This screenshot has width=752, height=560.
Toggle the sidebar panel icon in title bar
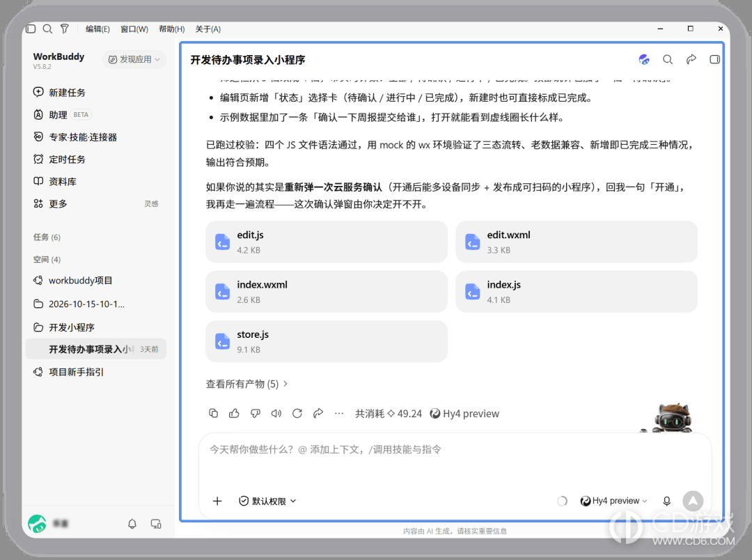(31, 29)
